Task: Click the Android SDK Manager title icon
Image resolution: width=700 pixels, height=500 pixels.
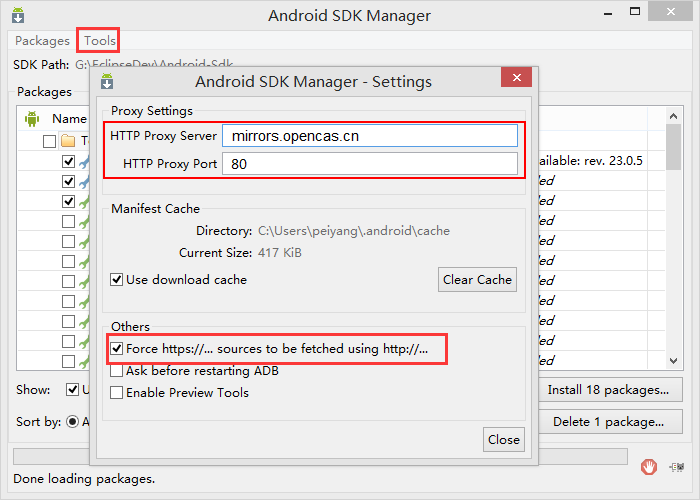Action: pos(18,15)
